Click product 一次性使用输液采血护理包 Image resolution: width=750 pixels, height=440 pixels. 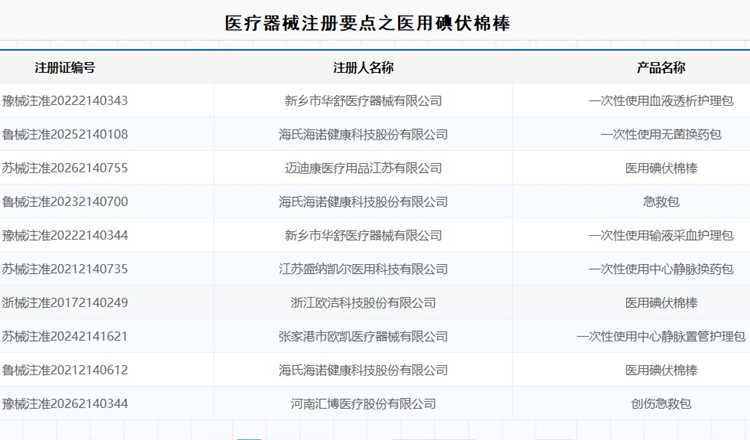click(x=661, y=235)
